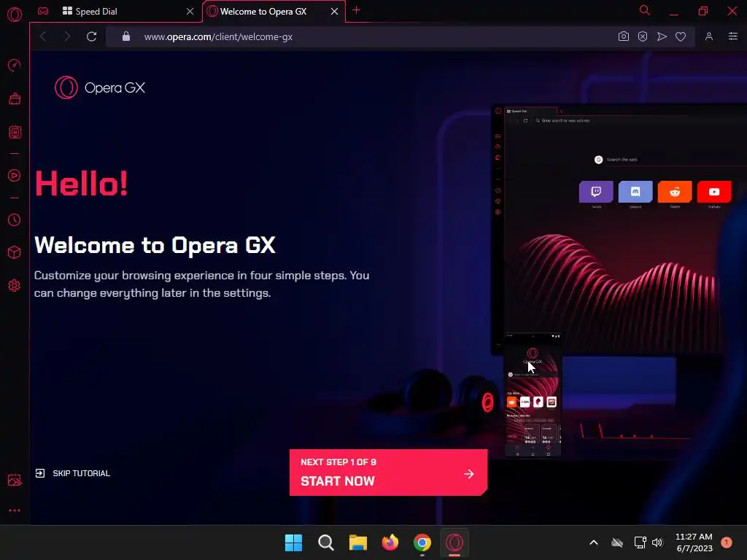747x560 pixels.
Task: Open the send-arrow icon in the address bar
Action: [662, 36]
